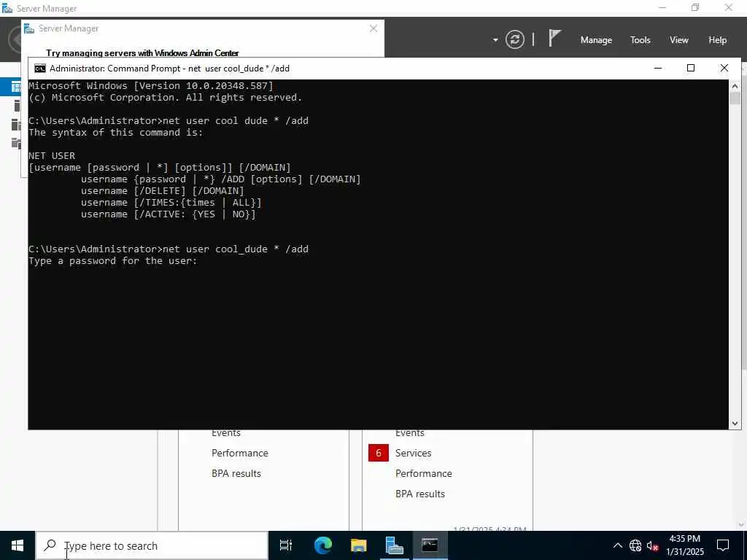Minimize the Command Prompt window

[658, 68]
